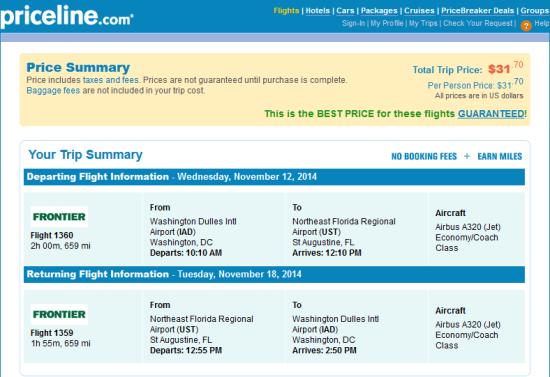Navigate to Cruises
Screen dimensions: 550x377
coord(419,11)
